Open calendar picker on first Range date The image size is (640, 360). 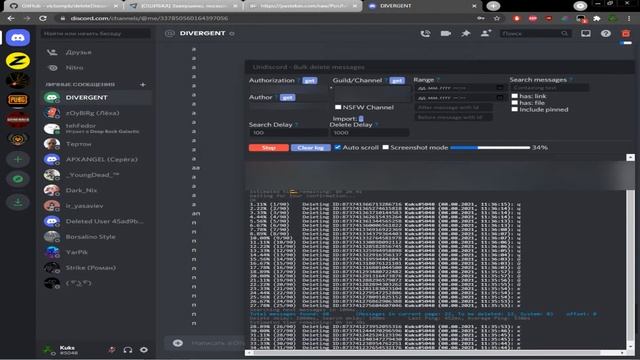(500, 88)
